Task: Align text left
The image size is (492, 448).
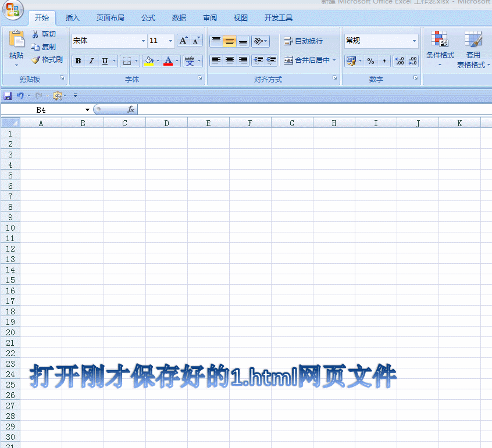Action: (x=216, y=60)
